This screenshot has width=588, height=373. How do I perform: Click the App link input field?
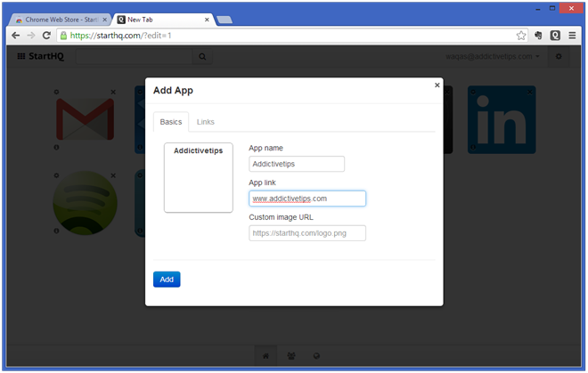(307, 199)
